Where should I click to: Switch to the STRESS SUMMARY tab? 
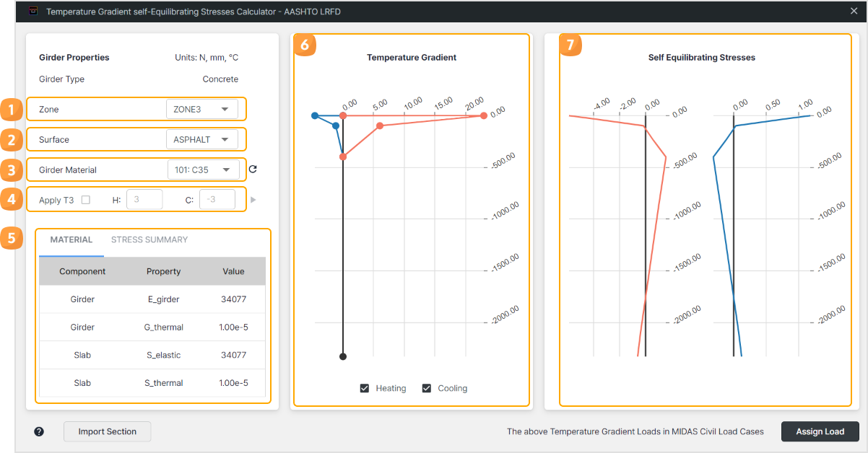[x=150, y=239]
